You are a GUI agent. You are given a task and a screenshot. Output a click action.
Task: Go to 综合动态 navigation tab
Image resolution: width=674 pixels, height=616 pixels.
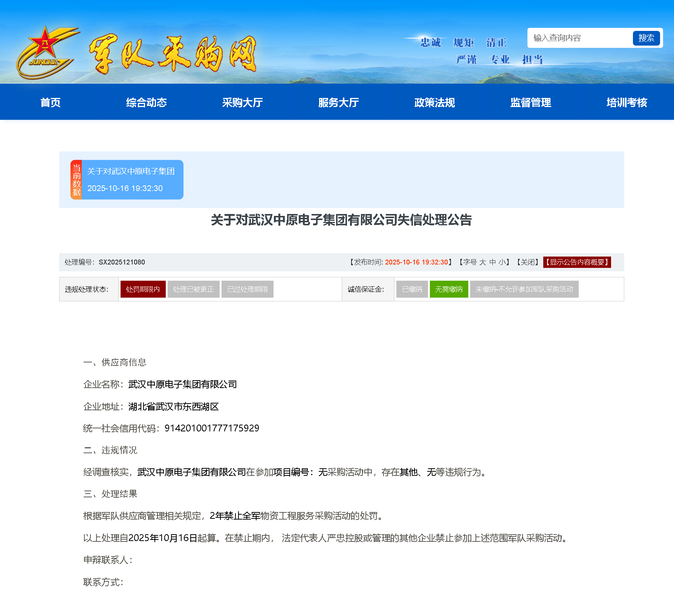click(146, 102)
